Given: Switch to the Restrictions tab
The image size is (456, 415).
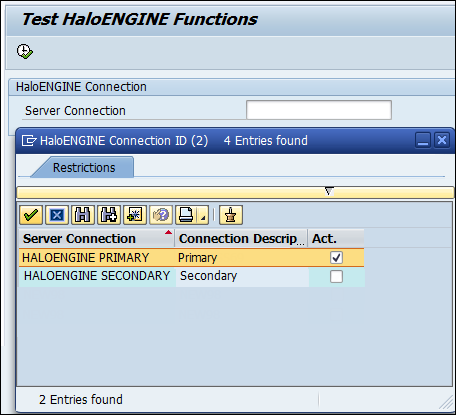Looking at the screenshot, I should (84, 167).
